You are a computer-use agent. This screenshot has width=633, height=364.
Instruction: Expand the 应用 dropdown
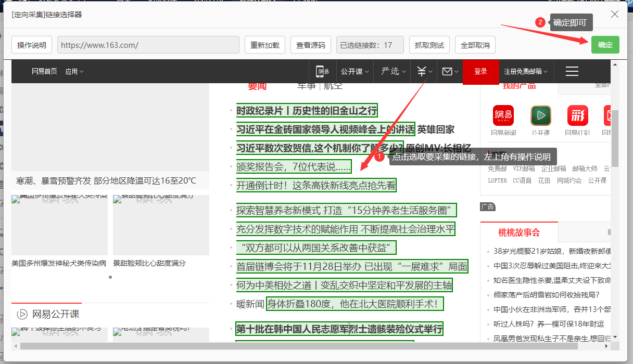(74, 71)
